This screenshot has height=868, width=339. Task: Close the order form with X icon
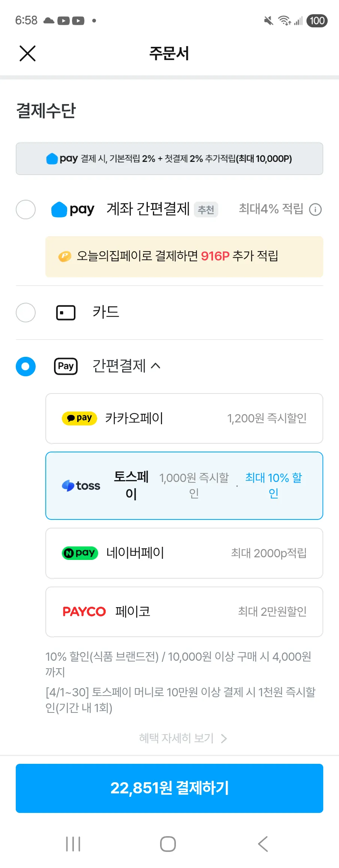tap(27, 53)
